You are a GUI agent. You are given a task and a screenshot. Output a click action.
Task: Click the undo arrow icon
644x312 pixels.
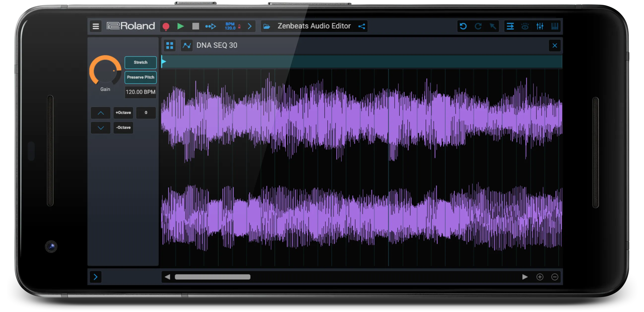coord(463,26)
